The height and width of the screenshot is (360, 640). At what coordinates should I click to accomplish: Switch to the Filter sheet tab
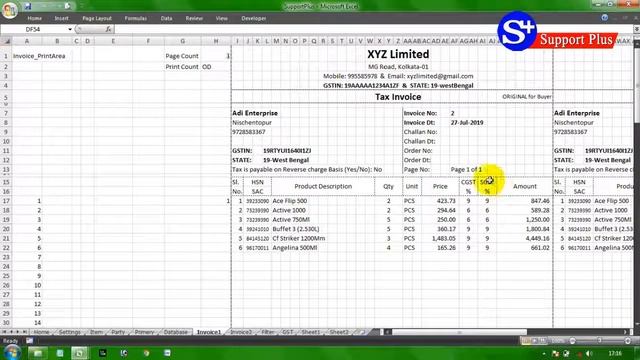coord(268,332)
